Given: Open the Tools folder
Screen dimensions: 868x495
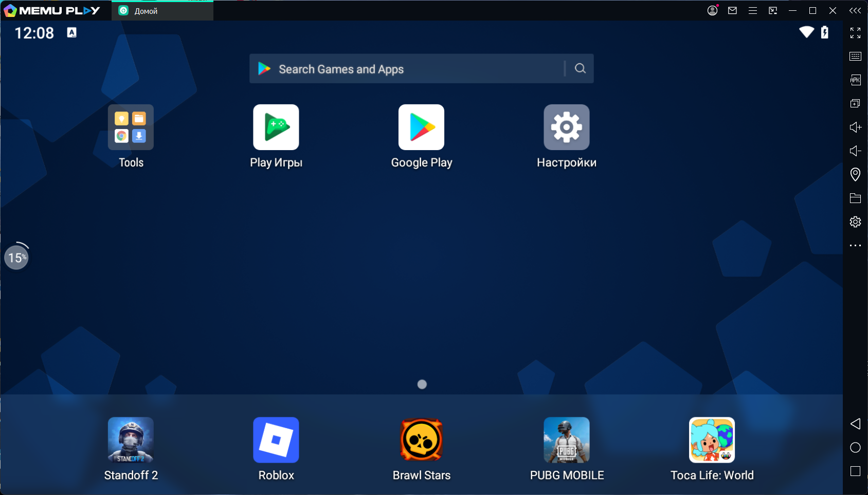Looking at the screenshot, I should (x=131, y=127).
